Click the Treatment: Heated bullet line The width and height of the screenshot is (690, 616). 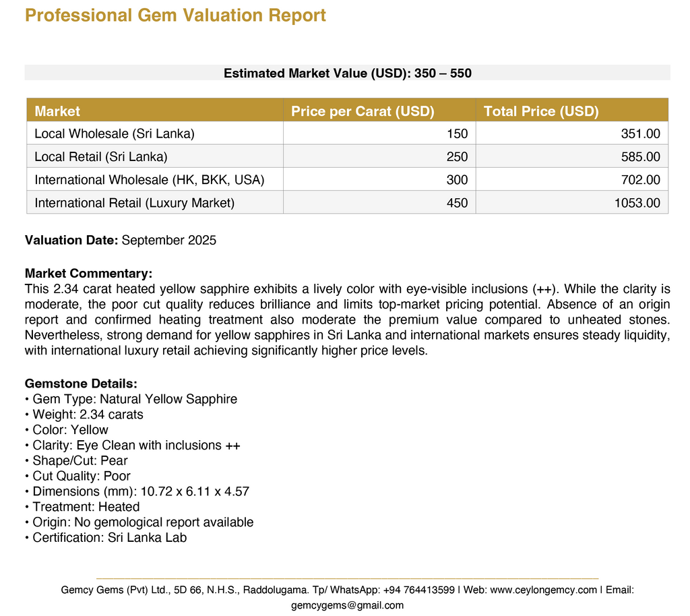coord(86,507)
